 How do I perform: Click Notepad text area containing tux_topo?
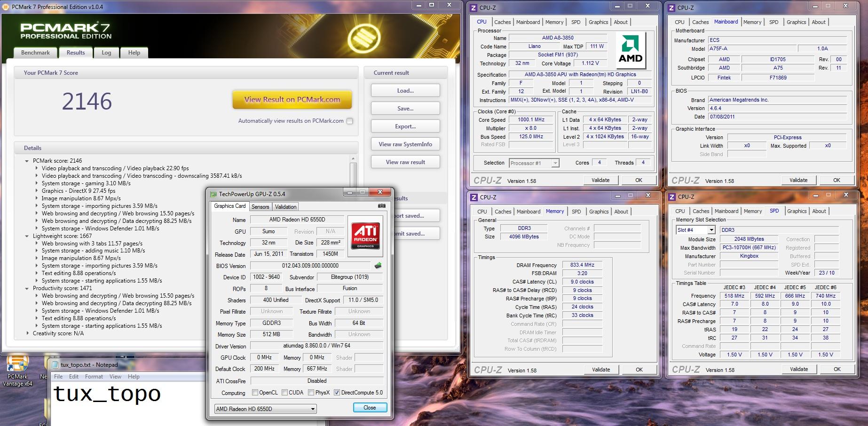pos(127,404)
